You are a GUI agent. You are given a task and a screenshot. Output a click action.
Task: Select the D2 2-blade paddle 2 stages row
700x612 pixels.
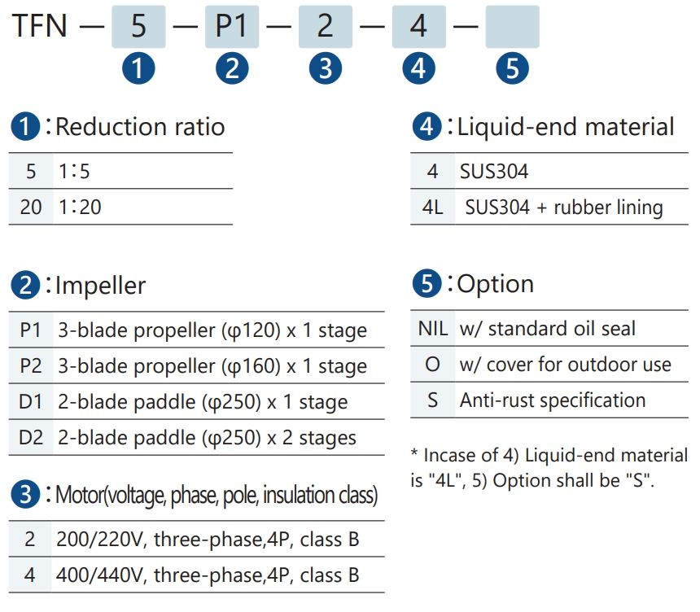[196, 438]
